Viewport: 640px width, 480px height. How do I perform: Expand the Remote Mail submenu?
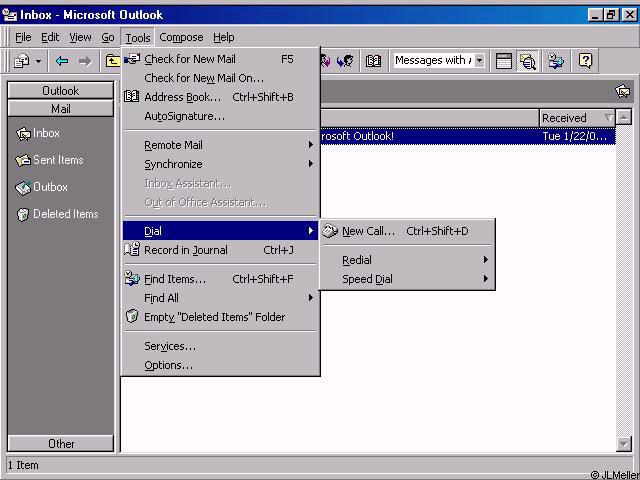tap(220, 145)
